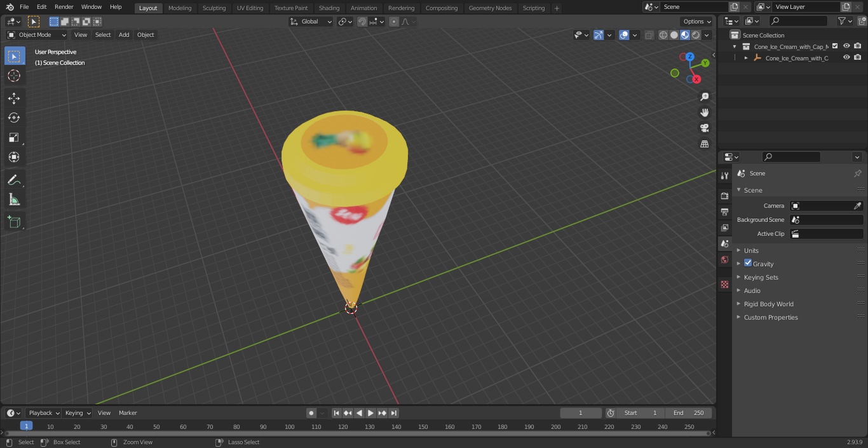Activate the Scale tool
Screen dimensions: 868x448
pos(14,137)
